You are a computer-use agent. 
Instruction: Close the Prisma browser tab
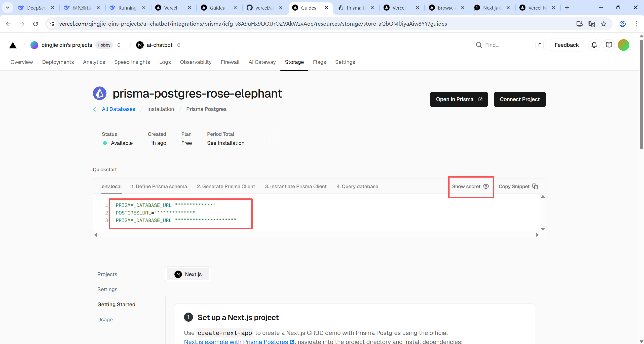(372, 8)
